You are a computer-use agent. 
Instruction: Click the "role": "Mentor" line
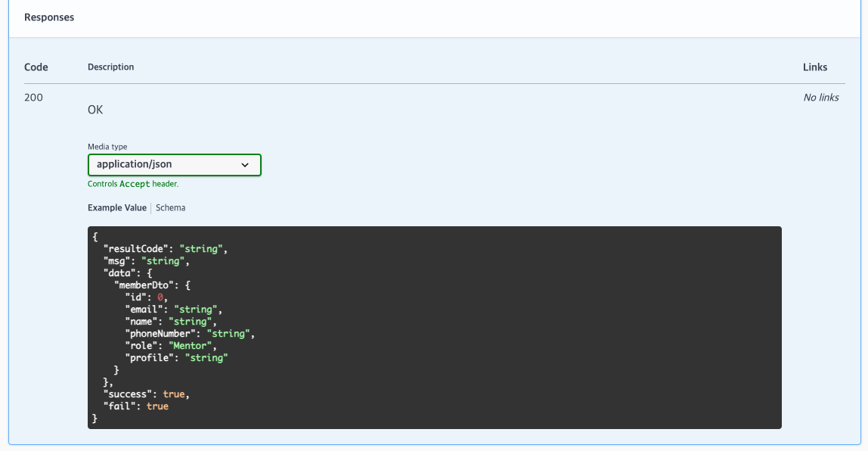tap(171, 346)
